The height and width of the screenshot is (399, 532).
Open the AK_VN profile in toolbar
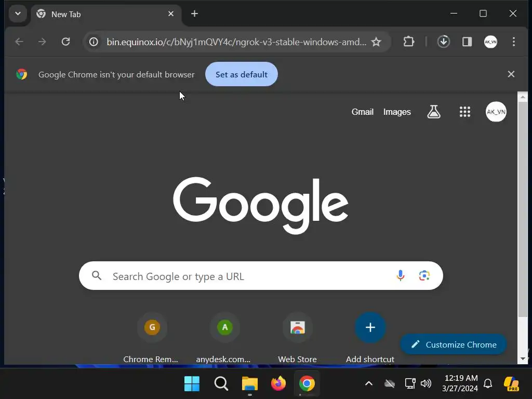pos(490,42)
